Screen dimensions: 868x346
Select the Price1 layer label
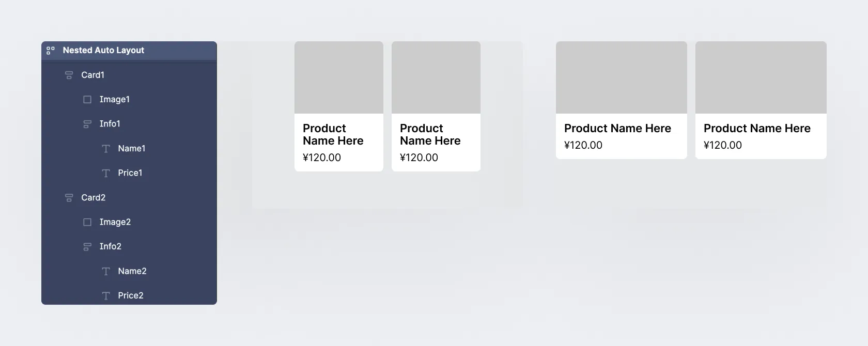(x=130, y=174)
